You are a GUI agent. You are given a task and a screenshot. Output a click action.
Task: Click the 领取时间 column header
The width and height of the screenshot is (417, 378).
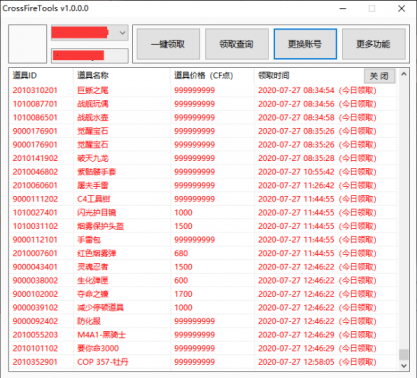click(x=274, y=76)
